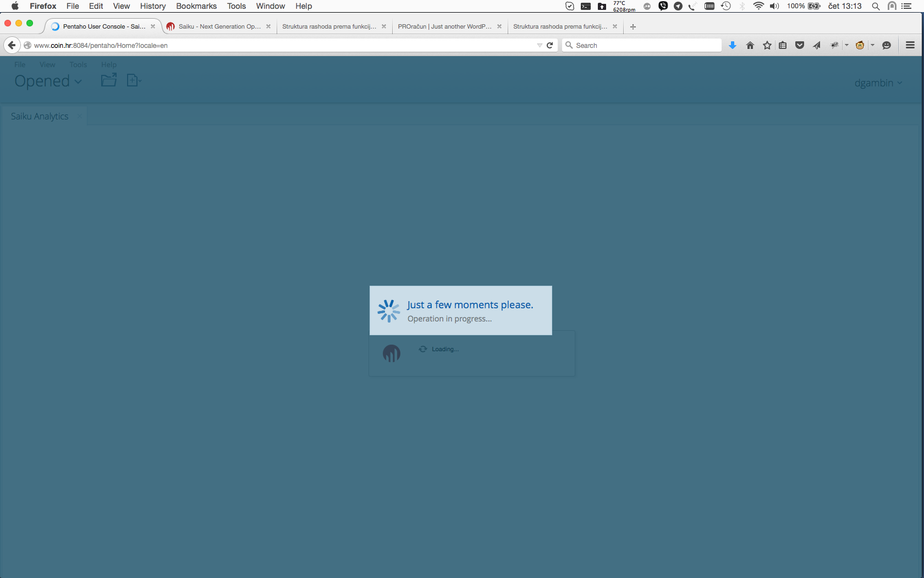Click the Firefox back arrow button
Screen dimensions: 924x578
12,45
